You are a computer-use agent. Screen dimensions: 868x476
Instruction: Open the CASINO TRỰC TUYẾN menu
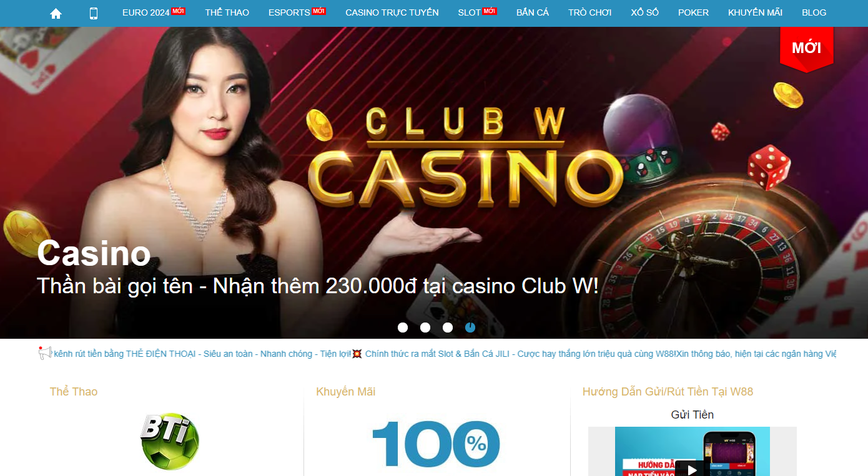(x=392, y=12)
